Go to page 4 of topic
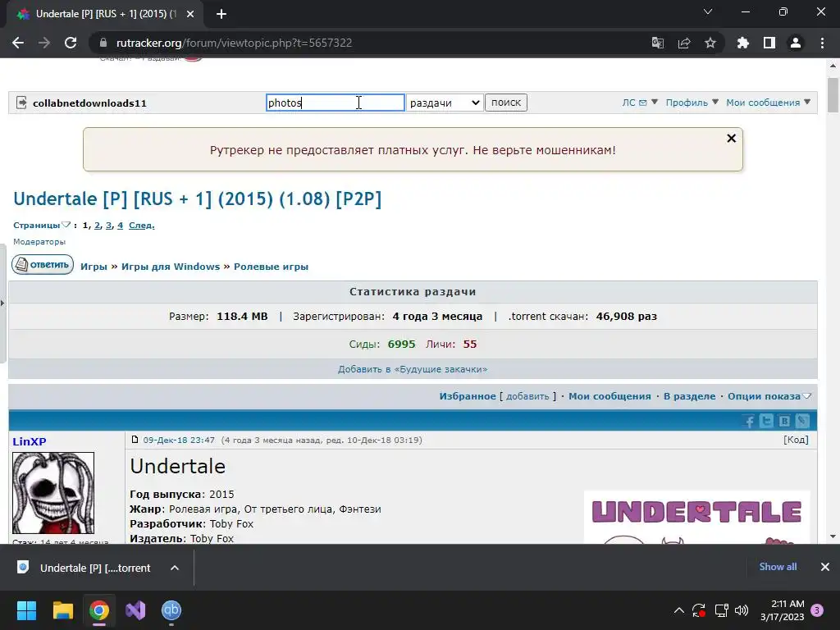 (120, 225)
